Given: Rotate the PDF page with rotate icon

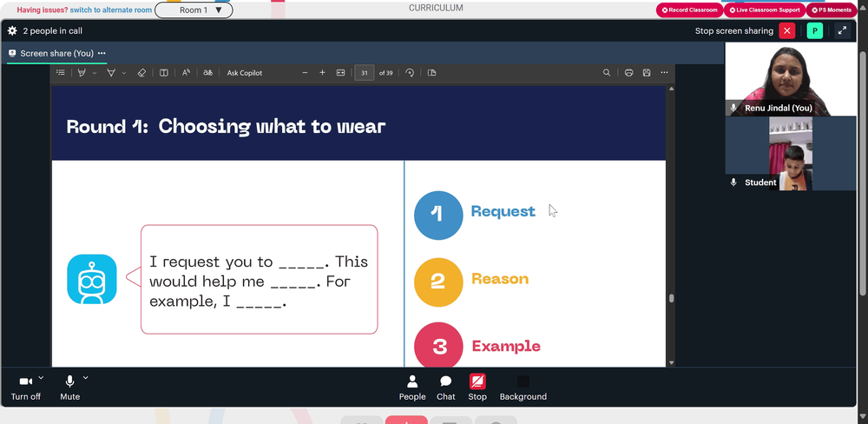Looking at the screenshot, I should [x=410, y=73].
